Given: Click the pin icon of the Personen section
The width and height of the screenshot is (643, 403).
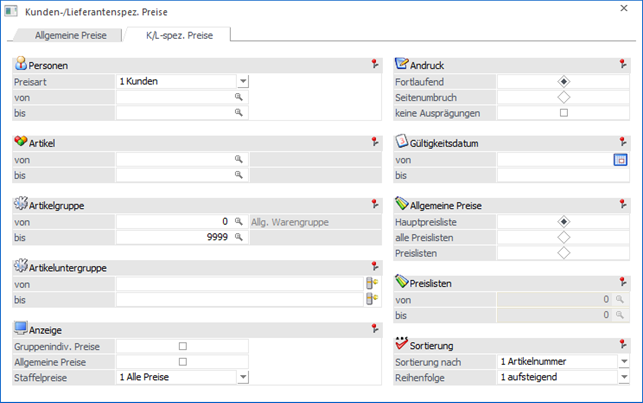Looking at the screenshot, I should click(372, 64).
